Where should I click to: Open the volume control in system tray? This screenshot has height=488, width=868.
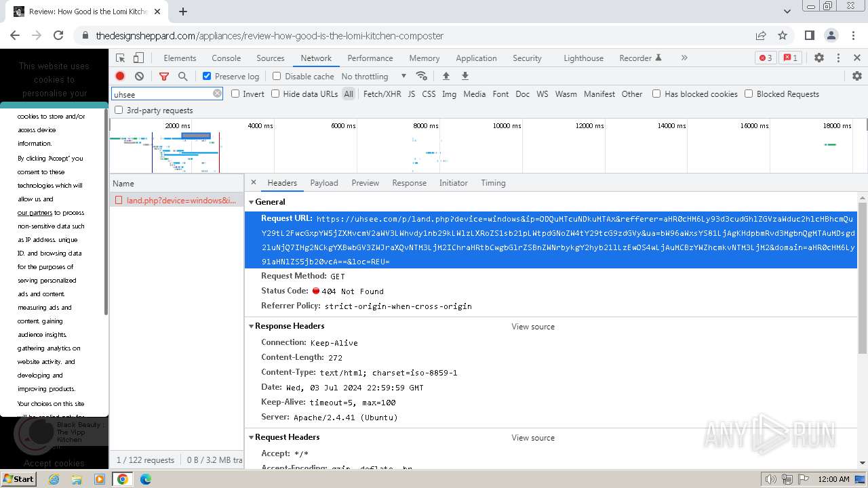(770, 479)
